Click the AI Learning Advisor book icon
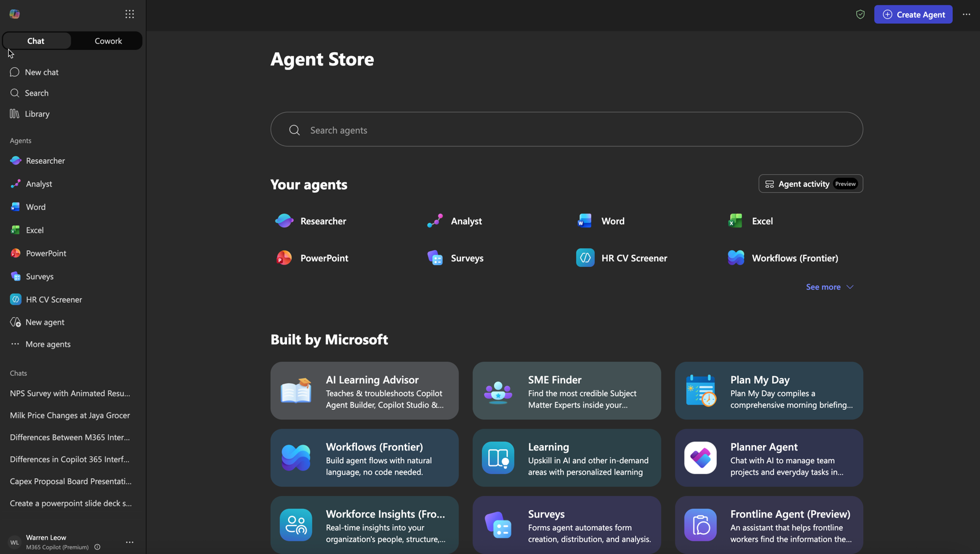The height and width of the screenshot is (554, 980). [296, 391]
